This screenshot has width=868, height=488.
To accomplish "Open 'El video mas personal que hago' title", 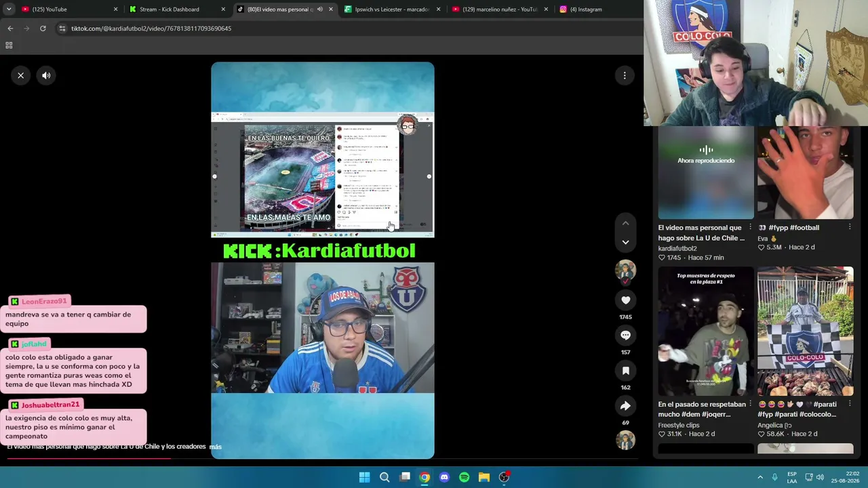I will click(x=701, y=233).
